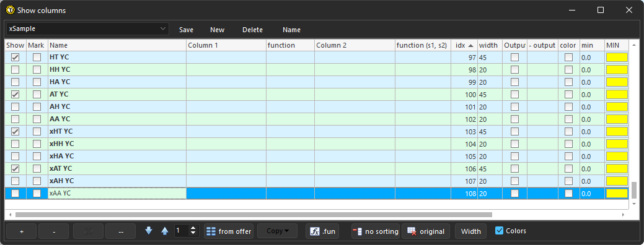Image resolution: width=644 pixels, height=245 pixels.
Task: Check Show for HH YC row
Action: (15, 70)
